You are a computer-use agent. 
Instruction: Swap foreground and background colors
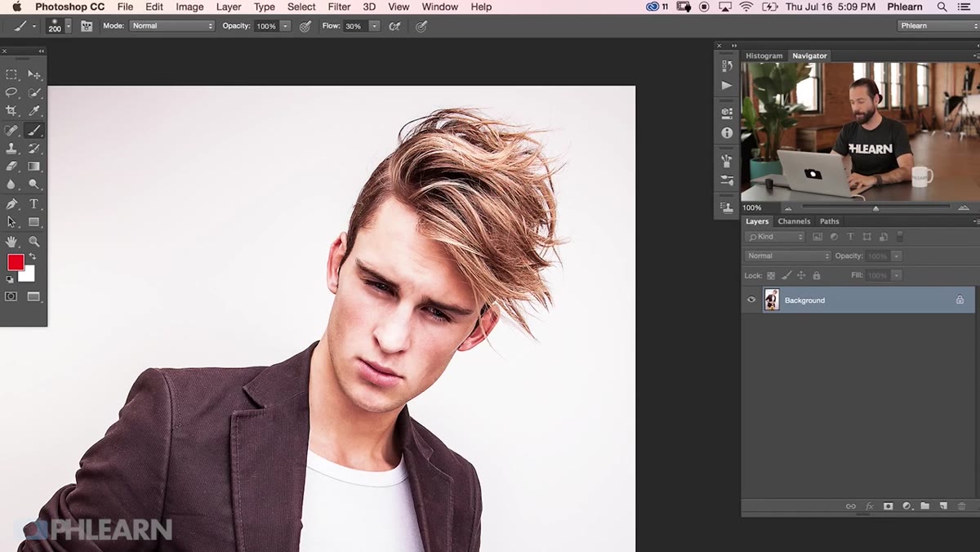pyautogui.click(x=33, y=256)
